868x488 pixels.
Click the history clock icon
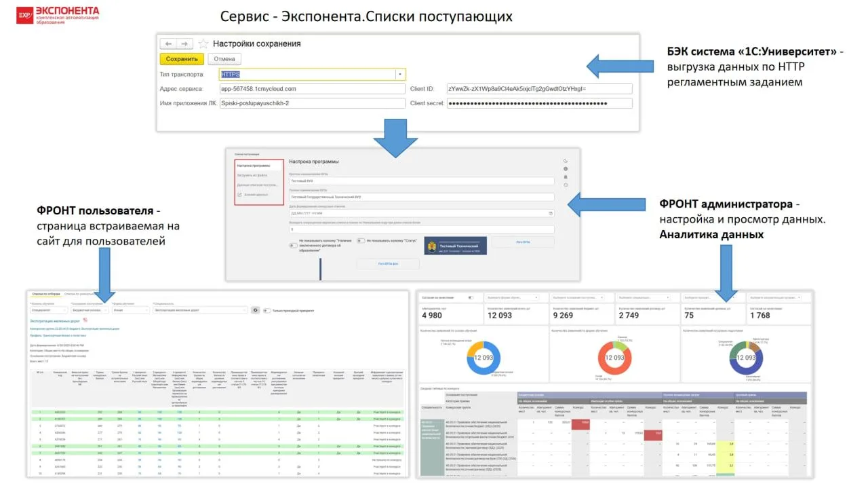click(566, 185)
